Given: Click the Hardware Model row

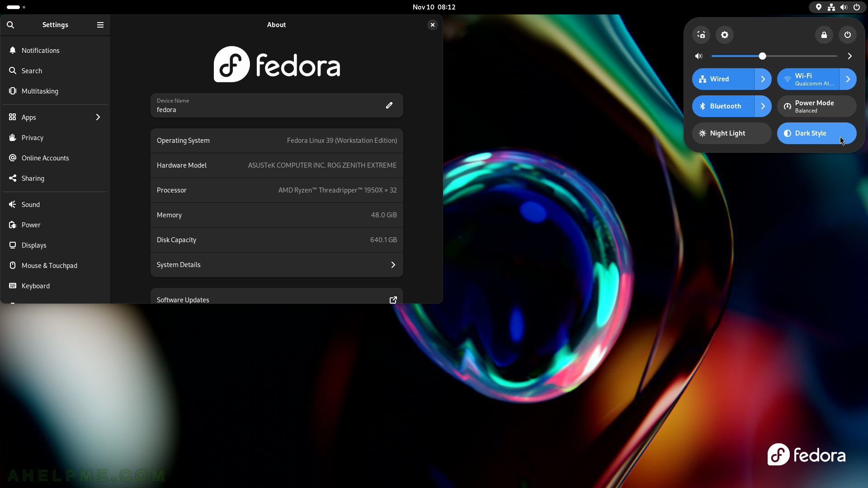Looking at the screenshot, I should (277, 165).
